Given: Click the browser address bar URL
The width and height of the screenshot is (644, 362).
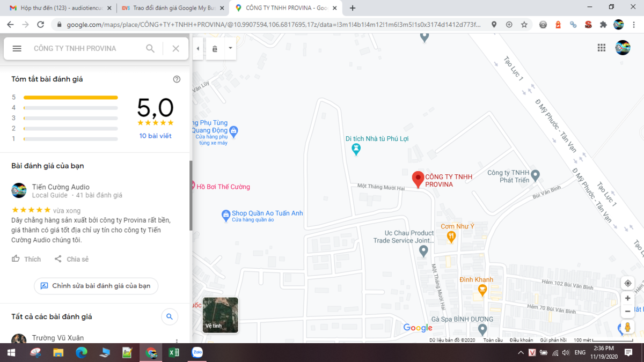Looking at the screenshot, I should (274, 25).
